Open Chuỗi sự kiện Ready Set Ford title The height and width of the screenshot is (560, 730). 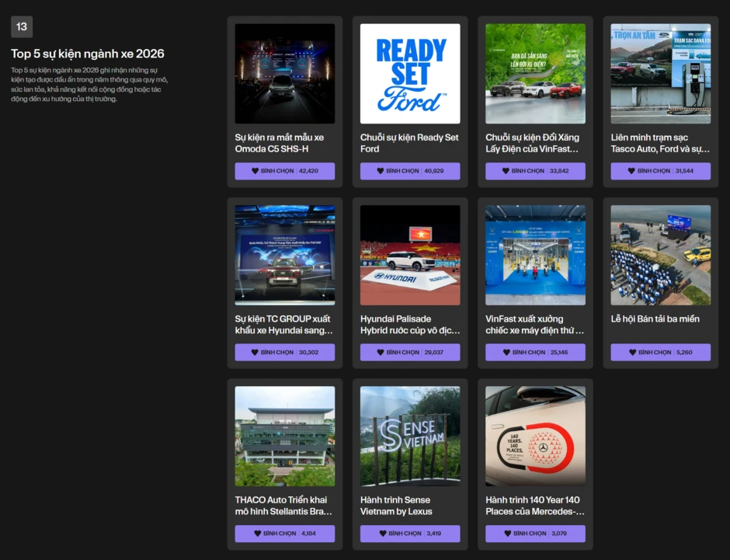point(409,143)
